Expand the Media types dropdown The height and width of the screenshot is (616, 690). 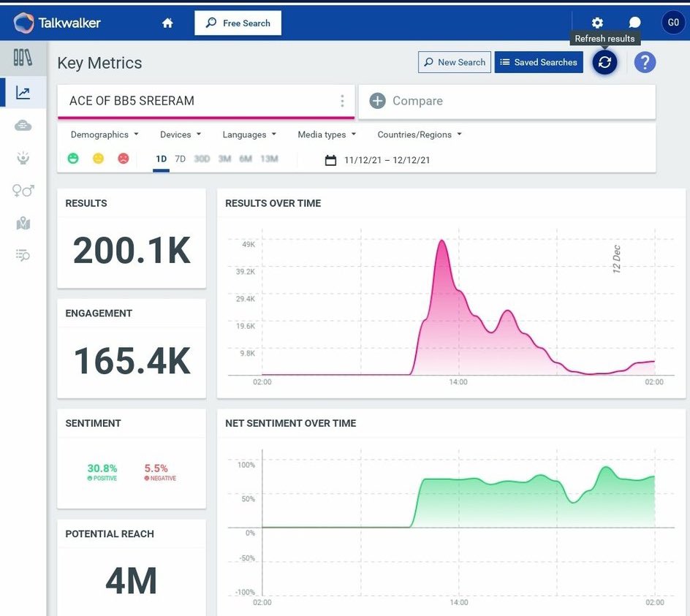[x=327, y=134]
